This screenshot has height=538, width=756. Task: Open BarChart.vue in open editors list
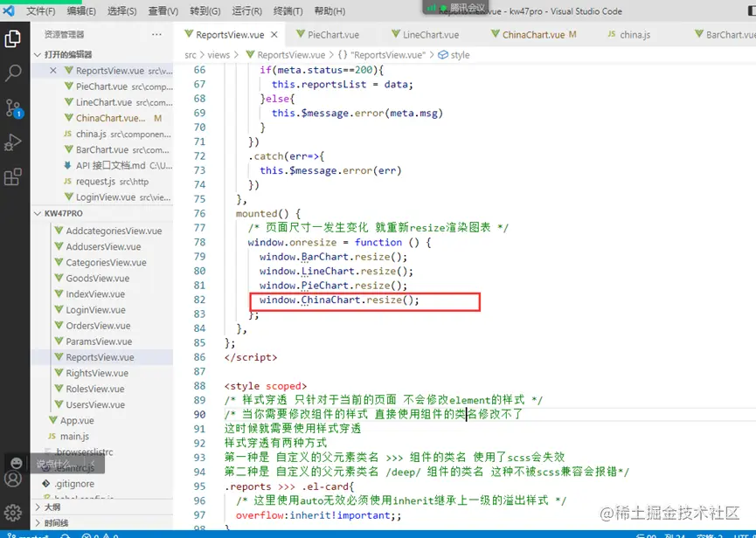pos(101,150)
